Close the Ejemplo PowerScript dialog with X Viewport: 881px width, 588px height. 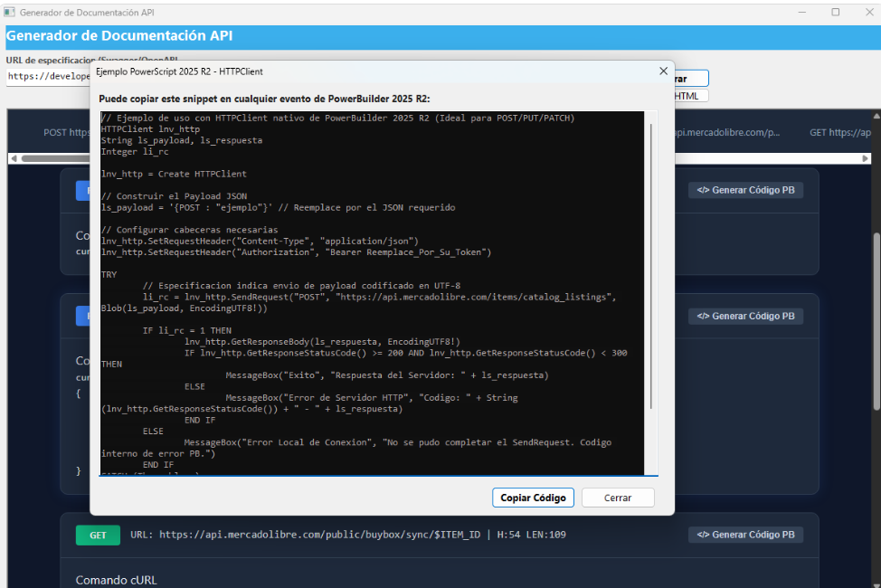click(x=663, y=71)
